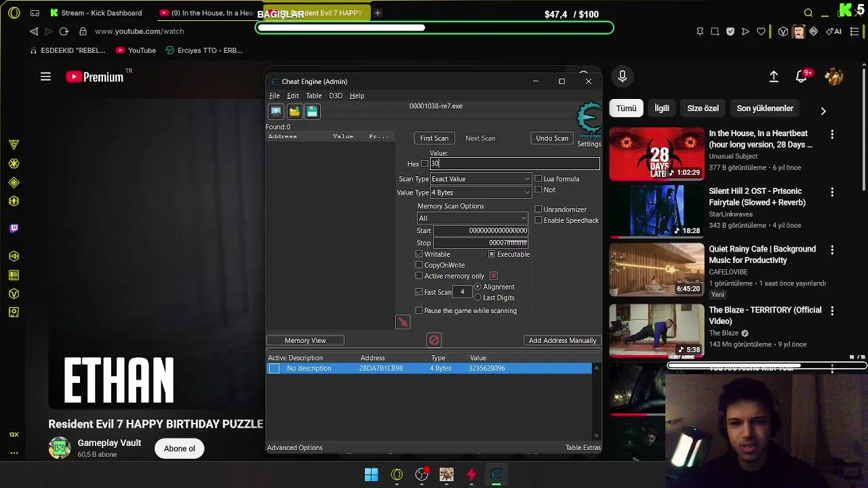Enable the Unrandomizer option

point(538,209)
